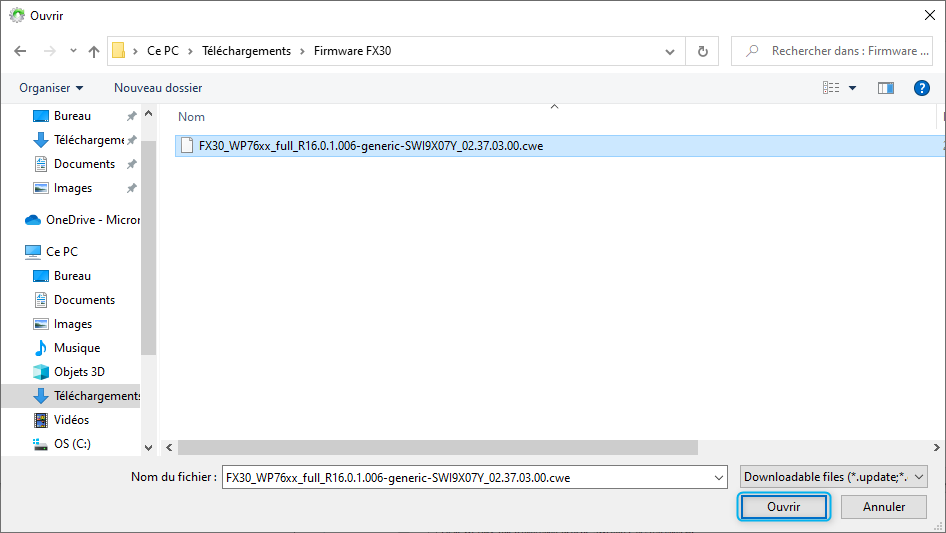Select OS (C:) drive
The height and width of the screenshot is (533, 946).
tap(72, 444)
